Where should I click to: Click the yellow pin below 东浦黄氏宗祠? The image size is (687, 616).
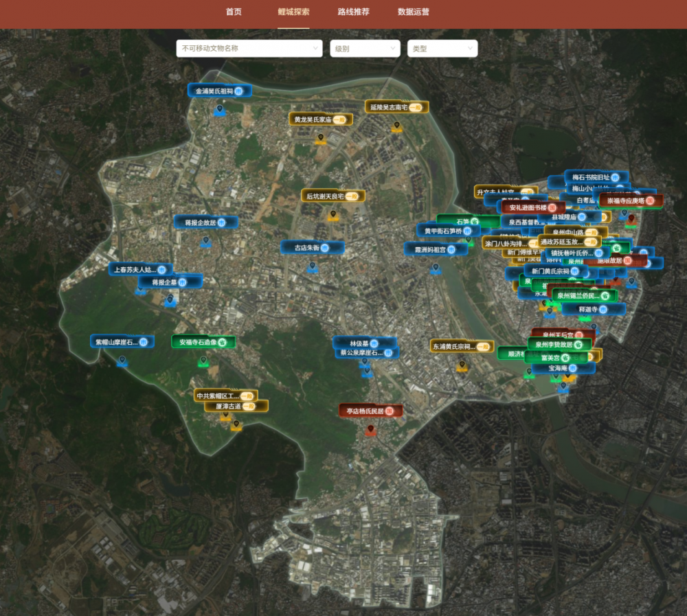[462, 365]
